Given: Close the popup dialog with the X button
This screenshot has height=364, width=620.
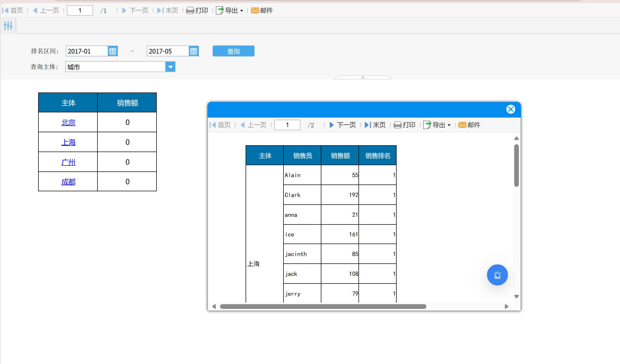Looking at the screenshot, I should point(511,109).
